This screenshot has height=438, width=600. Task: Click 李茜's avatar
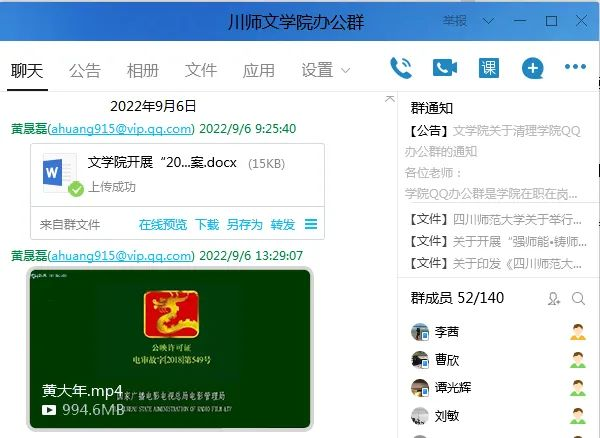[420, 332]
